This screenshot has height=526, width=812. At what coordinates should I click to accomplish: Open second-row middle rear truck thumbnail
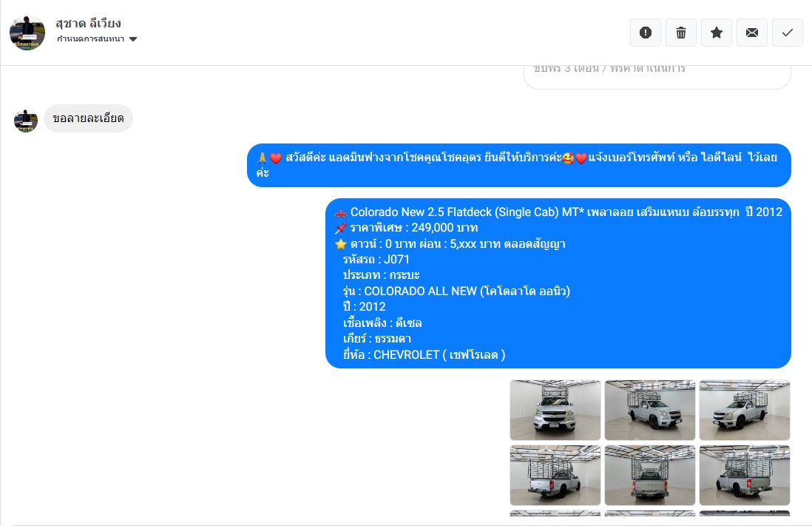pos(650,475)
